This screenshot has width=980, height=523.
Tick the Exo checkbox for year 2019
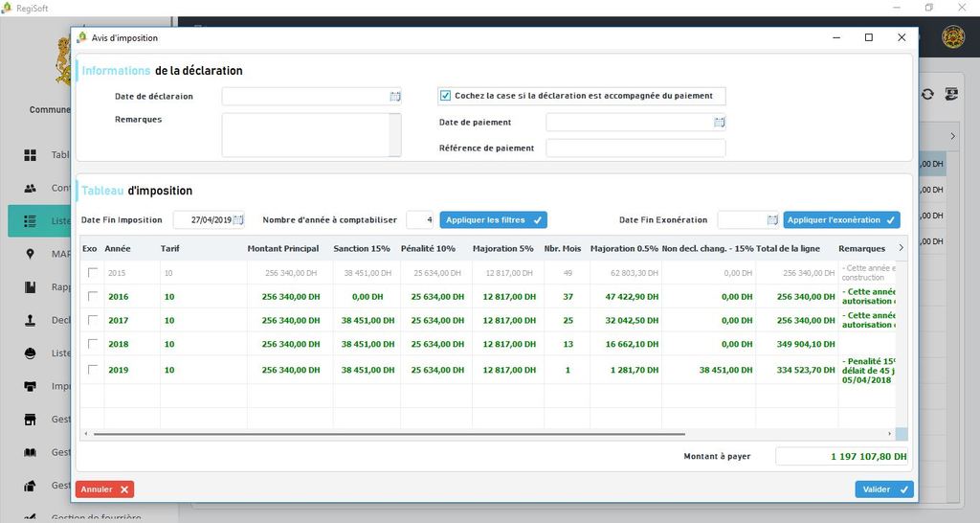click(x=93, y=370)
